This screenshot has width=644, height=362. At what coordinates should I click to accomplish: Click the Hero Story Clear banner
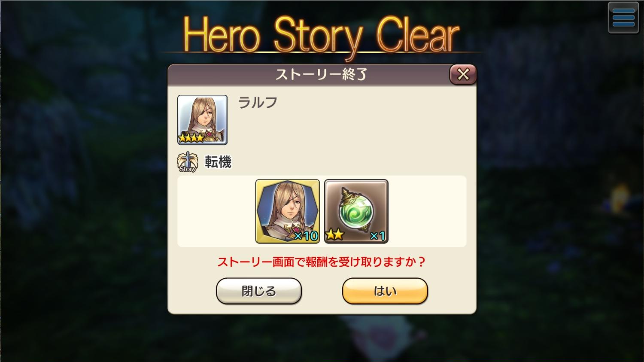321,35
